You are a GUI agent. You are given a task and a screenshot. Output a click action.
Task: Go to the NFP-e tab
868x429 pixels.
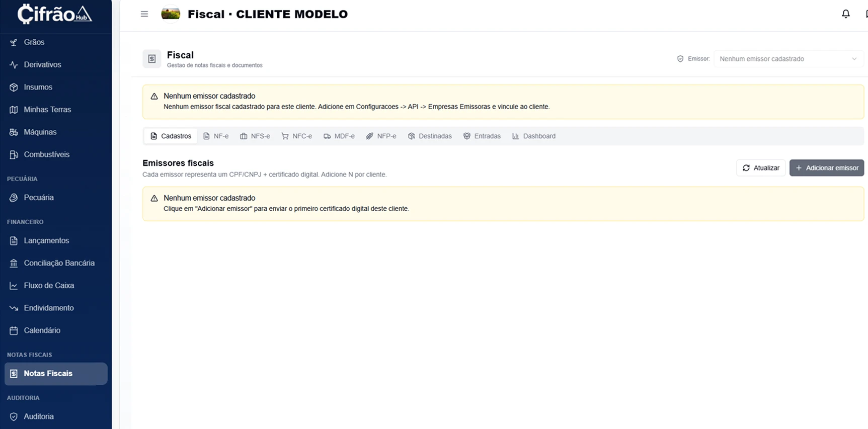[x=381, y=136]
